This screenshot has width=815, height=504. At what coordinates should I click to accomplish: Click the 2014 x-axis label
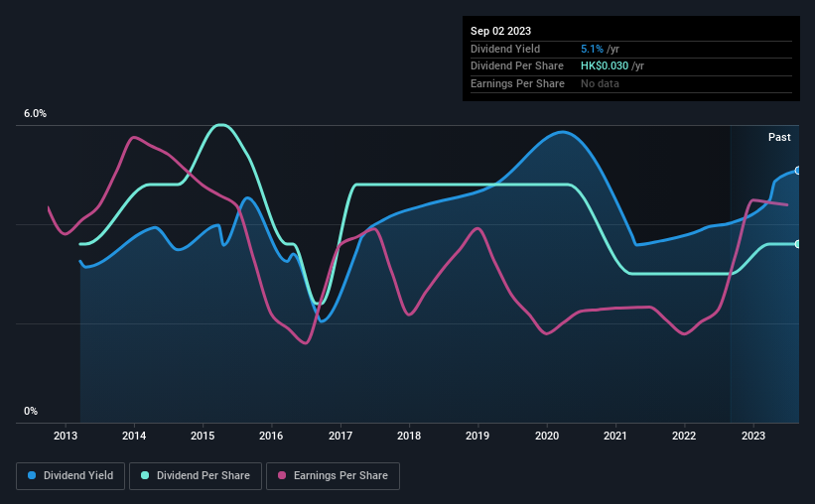pyautogui.click(x=134, y=436)
